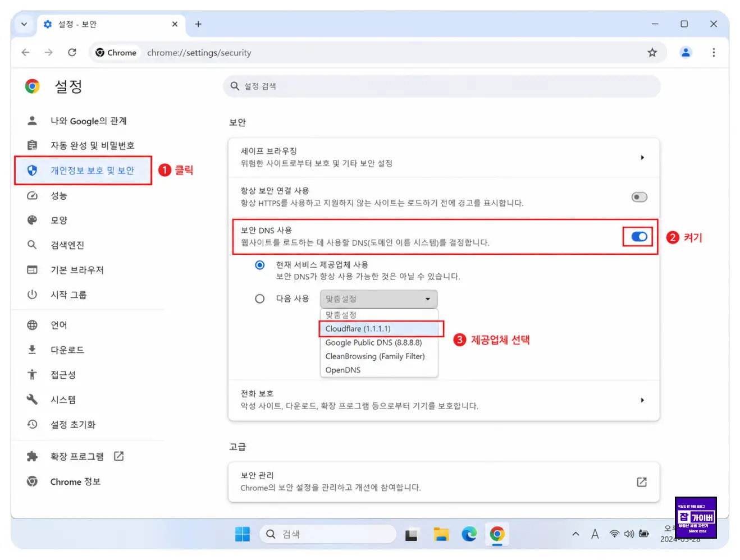This screenshot has height=560, width=740.
Task: Click the Chrome site info chip
Action: [x=116, y=53]
